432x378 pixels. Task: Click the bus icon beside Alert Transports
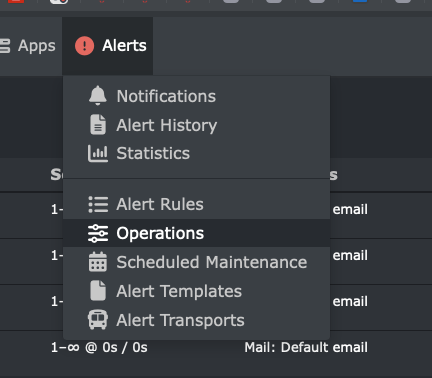click(x=98, y=320)
